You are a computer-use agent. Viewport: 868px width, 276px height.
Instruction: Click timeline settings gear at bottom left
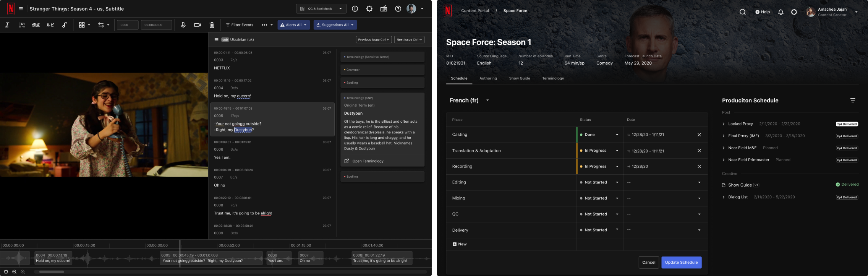pos(6,272)
